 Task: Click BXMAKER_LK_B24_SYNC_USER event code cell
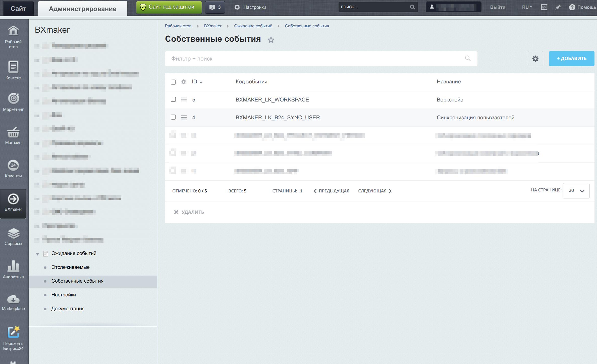(278, 117)
